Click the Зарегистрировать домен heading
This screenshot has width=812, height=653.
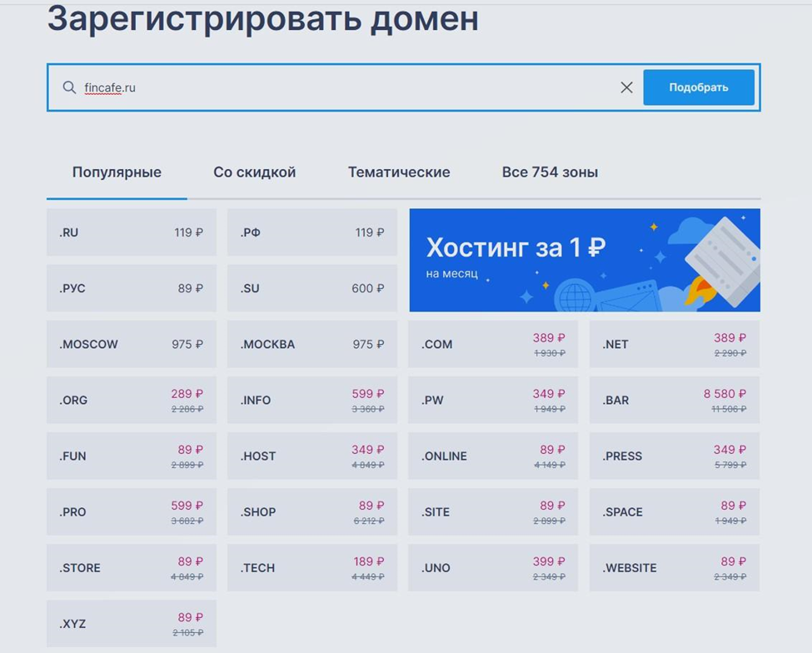(x=263, y=20)
